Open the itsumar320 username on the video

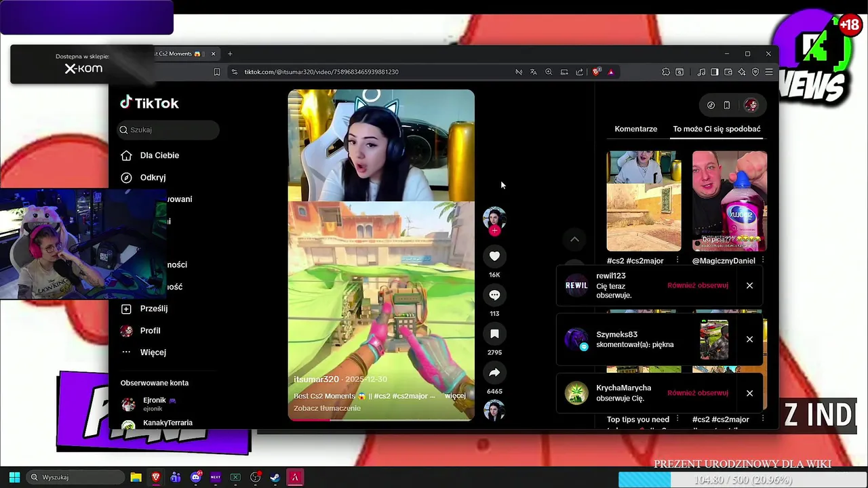(x=316, y=380)
